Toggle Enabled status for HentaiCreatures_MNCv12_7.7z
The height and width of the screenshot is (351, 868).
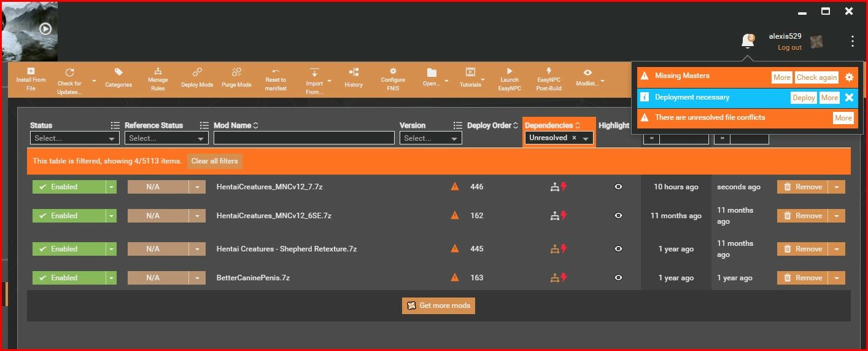click(69, 187)
